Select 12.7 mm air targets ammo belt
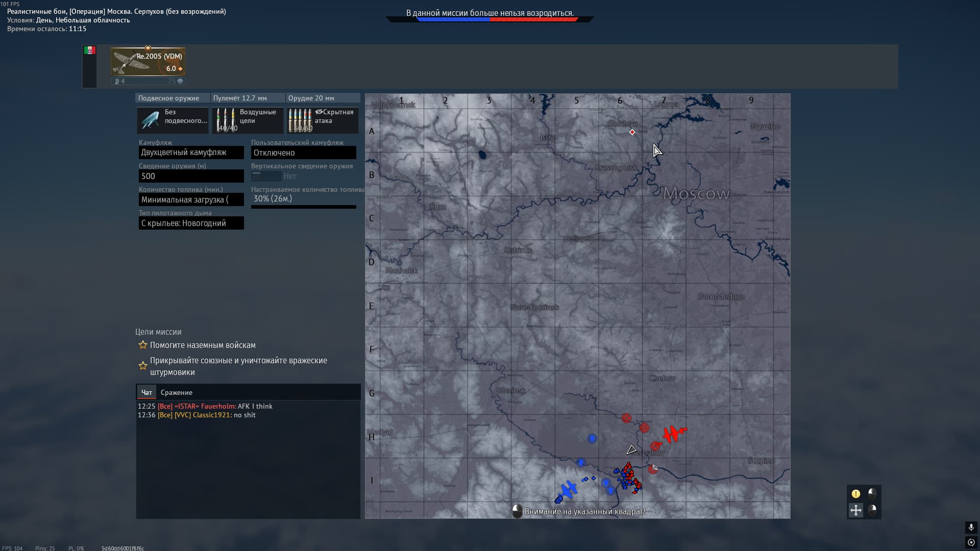The height and width of the screenshot is (551, 980). (x=248, y=120)
